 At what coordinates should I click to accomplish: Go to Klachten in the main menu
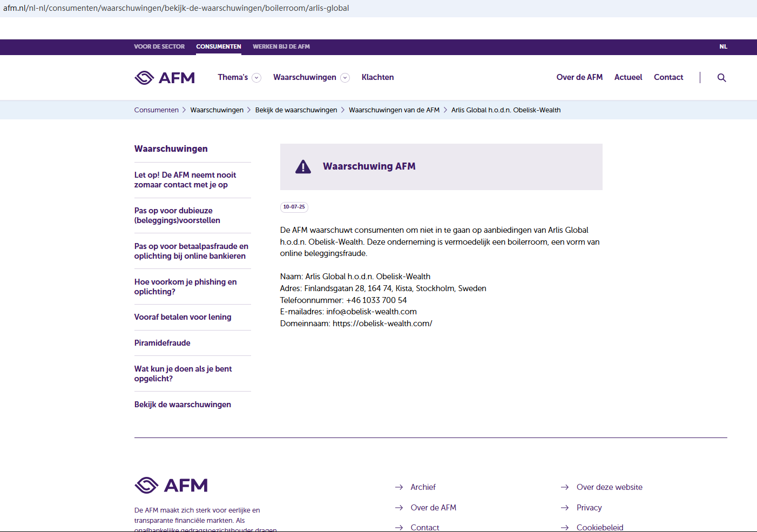(x=378, y=77)
